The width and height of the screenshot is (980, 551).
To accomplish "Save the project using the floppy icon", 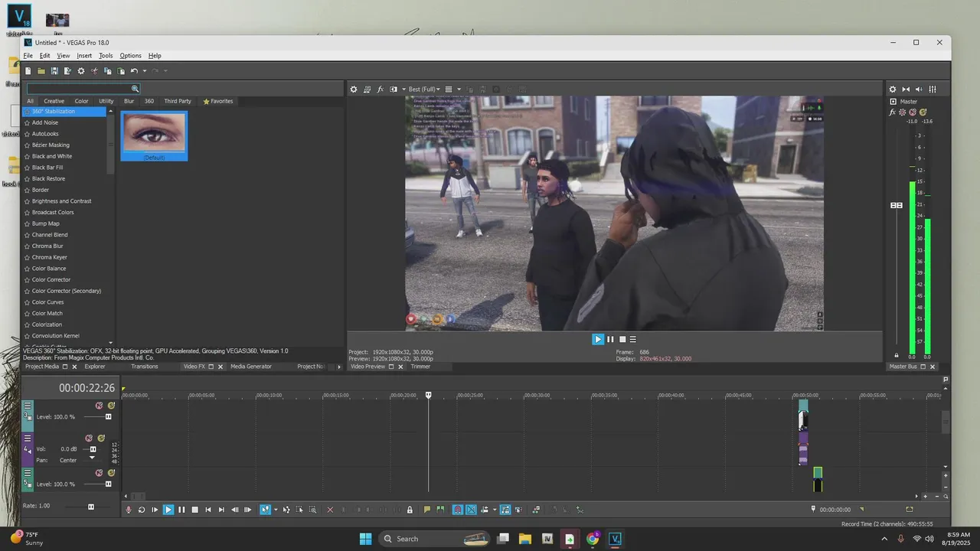I will coord(54,71).
